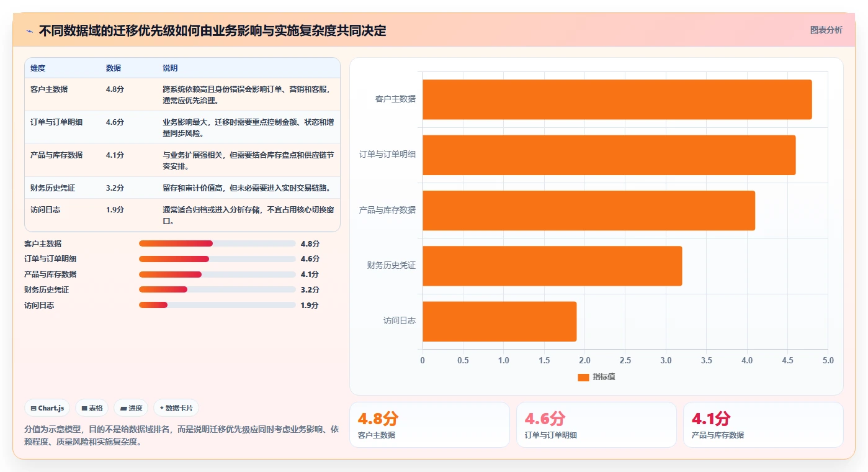
Task: Click the description starting 留存和审计价值高
Action: pyautogui.click(x=246, y=188)
